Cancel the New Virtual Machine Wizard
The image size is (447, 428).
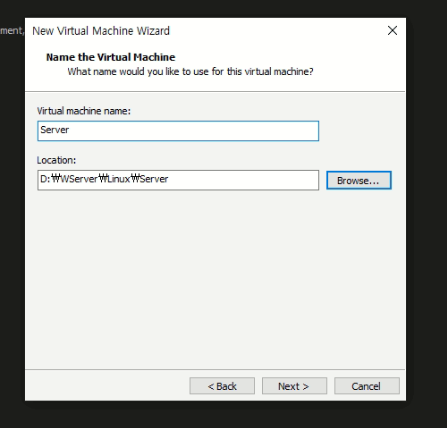(x=367, y=386)
